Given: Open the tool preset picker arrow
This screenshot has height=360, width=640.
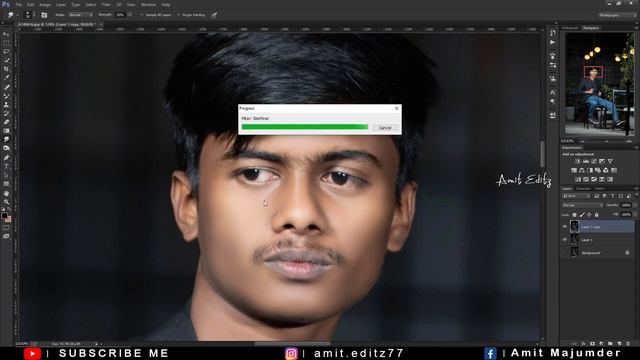Looking at the screenshot, I should click(x=18, y=15).
